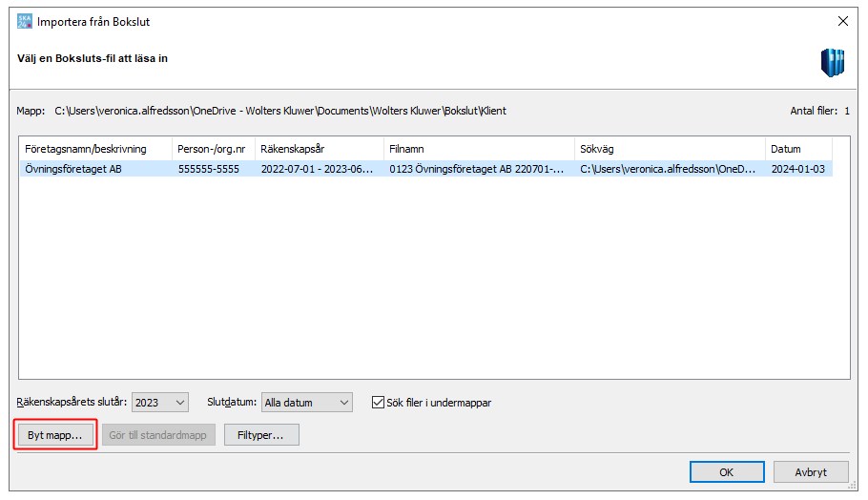Click the 2024-01-03 date cell
This screenshot has width=868, height=500.
[798, 169]
